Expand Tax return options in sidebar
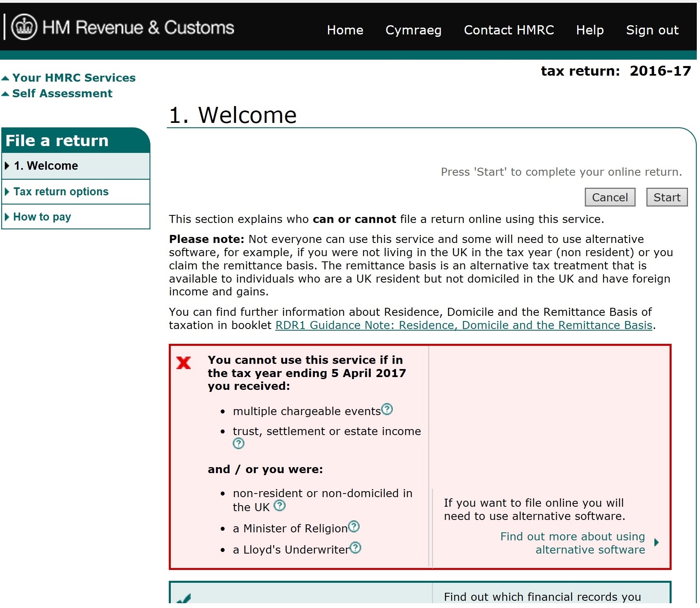The height and width of the screenshot is (608, 700). 76,192
